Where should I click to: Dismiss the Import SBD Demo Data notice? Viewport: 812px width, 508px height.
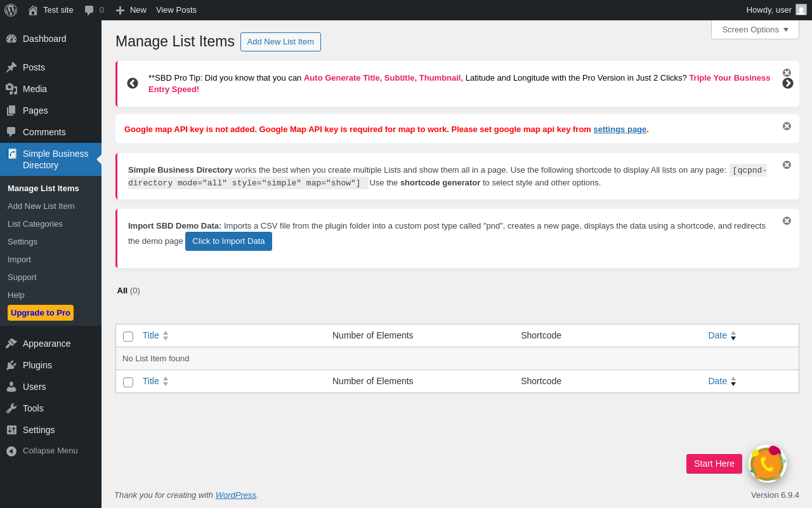[787, 221]
